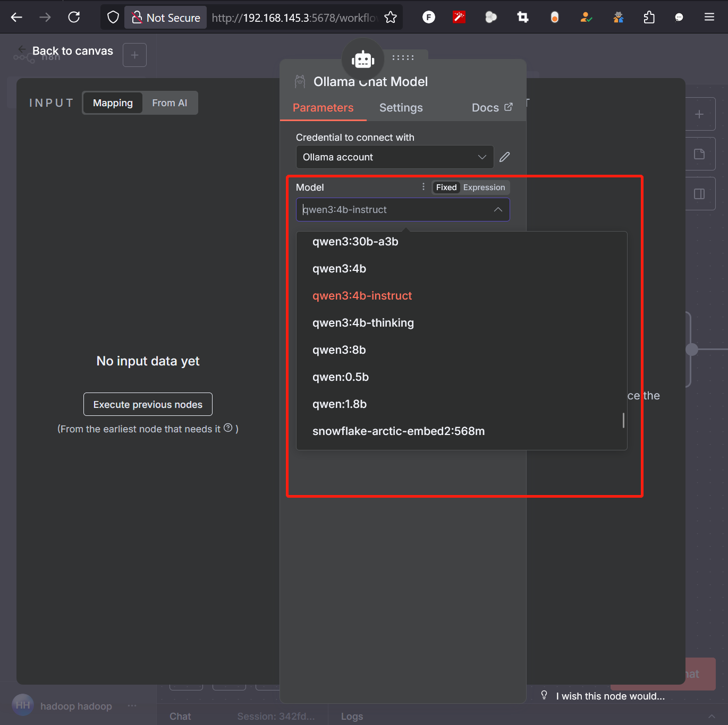This screenshot has width=728, height=725.
Task: Select qwen3:4b-thinking model option
Action: pyautogui.click(x=461, y=322)
